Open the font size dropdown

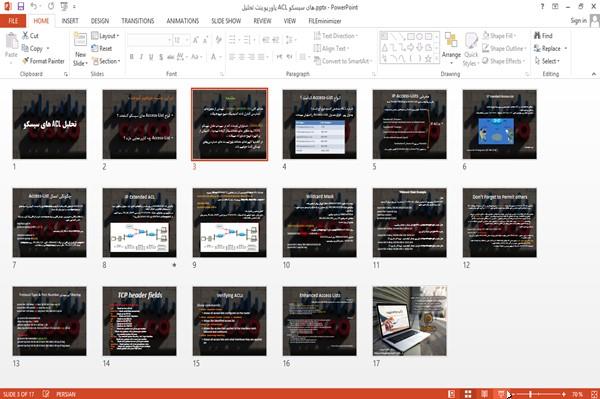[x=187, y=40]
